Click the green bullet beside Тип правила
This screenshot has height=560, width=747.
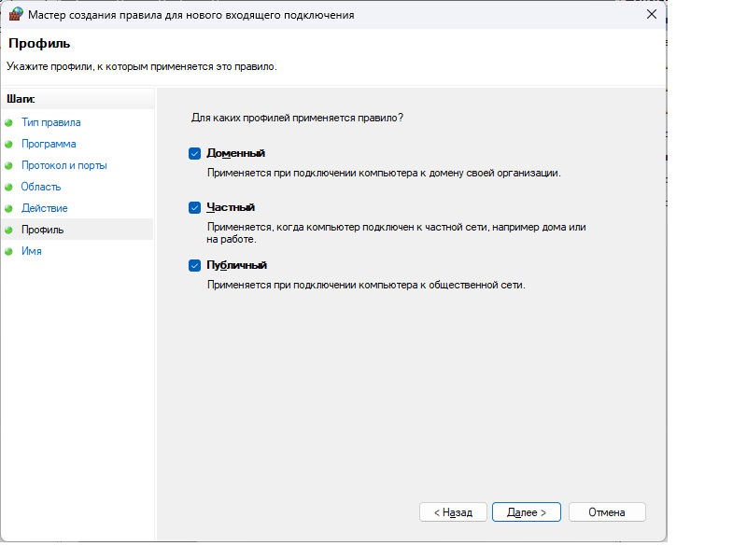[x=9, y=122]
